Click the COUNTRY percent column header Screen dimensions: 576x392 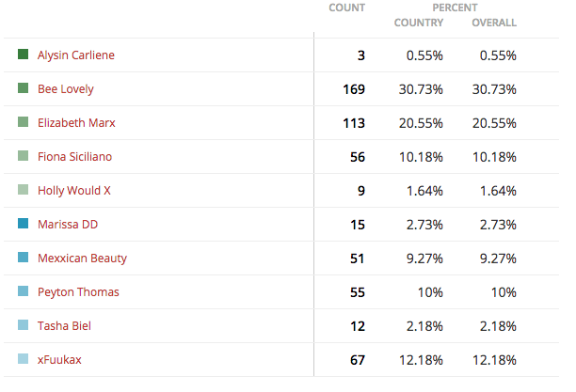point(419,23)
